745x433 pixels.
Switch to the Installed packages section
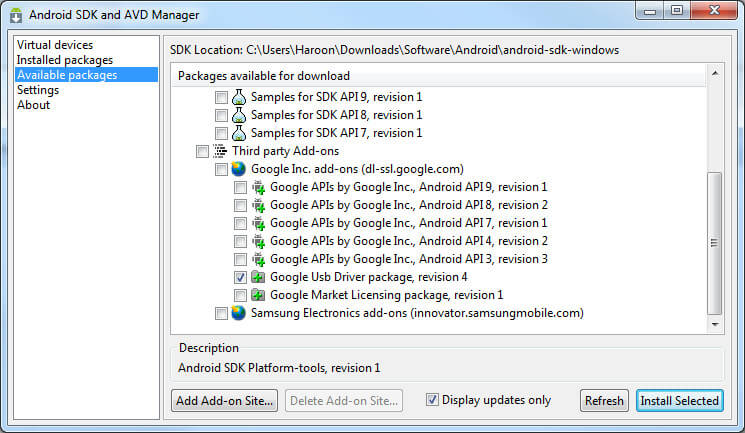coord(64,60)
